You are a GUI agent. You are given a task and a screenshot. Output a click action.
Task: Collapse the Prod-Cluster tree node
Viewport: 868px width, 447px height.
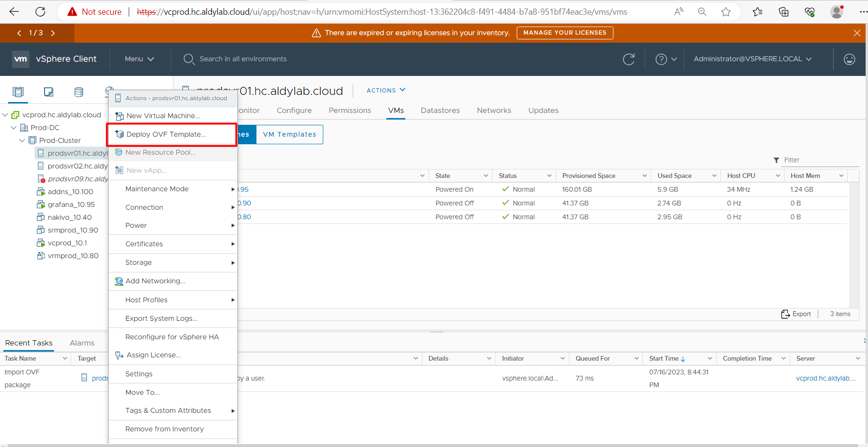[x=22, y=140]
